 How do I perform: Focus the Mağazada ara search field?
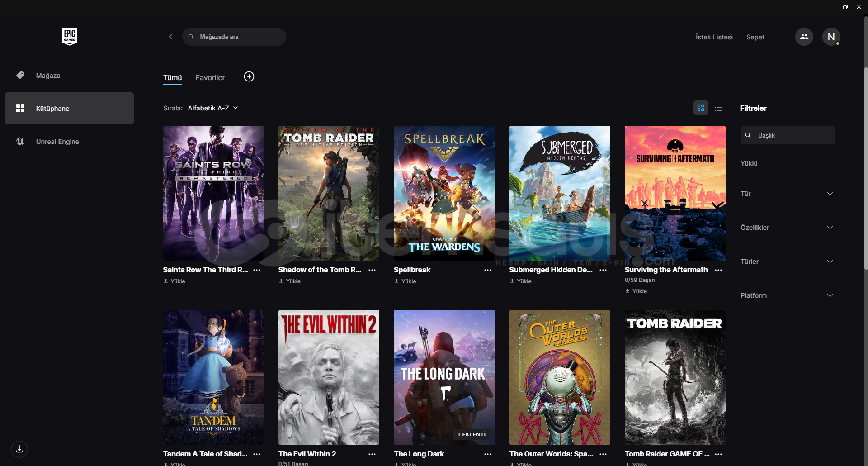[x=234, y=37]
